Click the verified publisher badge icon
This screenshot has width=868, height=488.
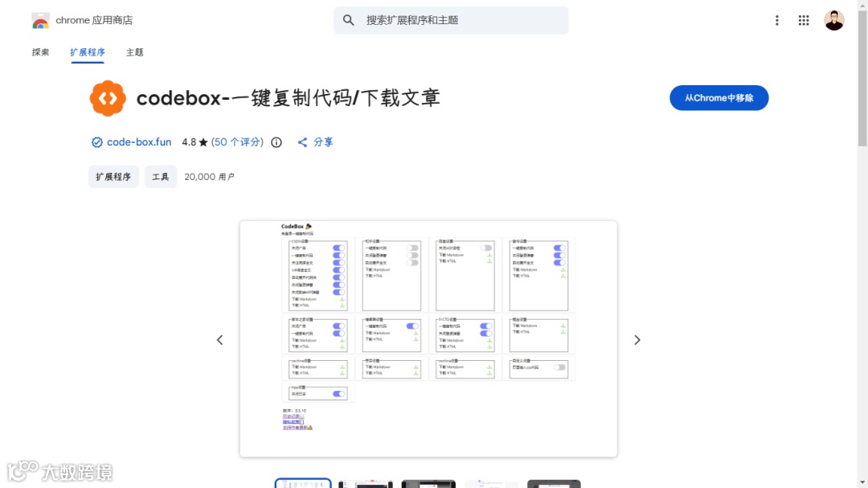[x=97, y=142]
